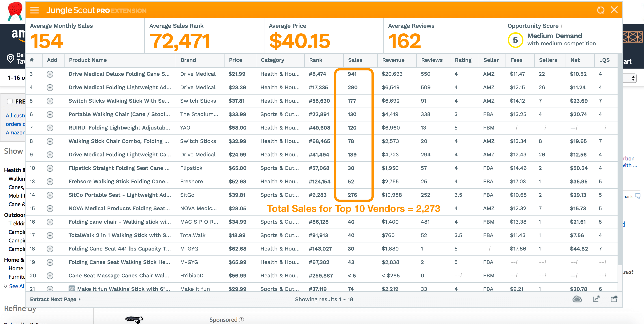Click the refresh icon in header

(600, 10)
